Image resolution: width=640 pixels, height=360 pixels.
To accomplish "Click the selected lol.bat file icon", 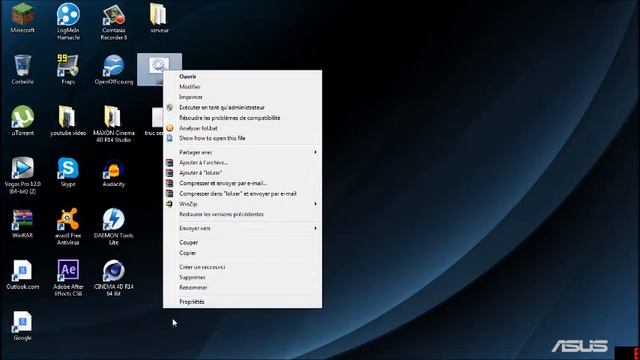I will coord(159,65).
